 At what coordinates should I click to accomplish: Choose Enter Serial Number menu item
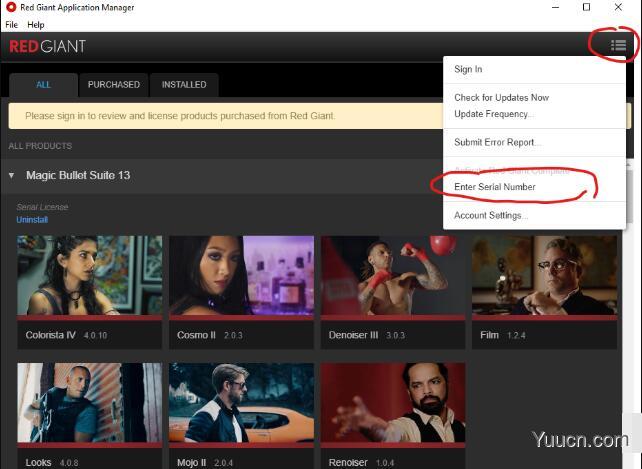point(494,187)
